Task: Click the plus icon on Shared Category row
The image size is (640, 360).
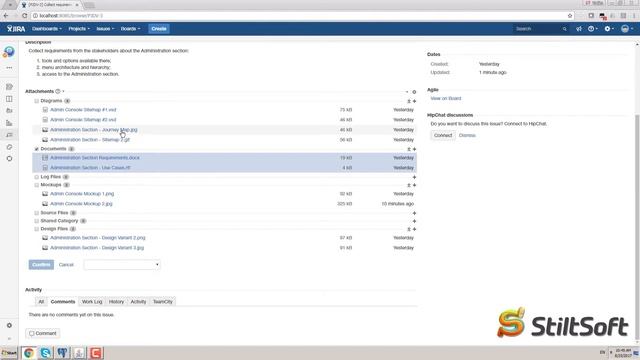Action: point(414,221)
